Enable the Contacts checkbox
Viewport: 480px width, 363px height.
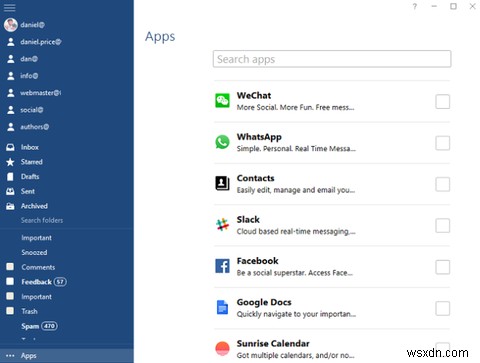[443, 184]
